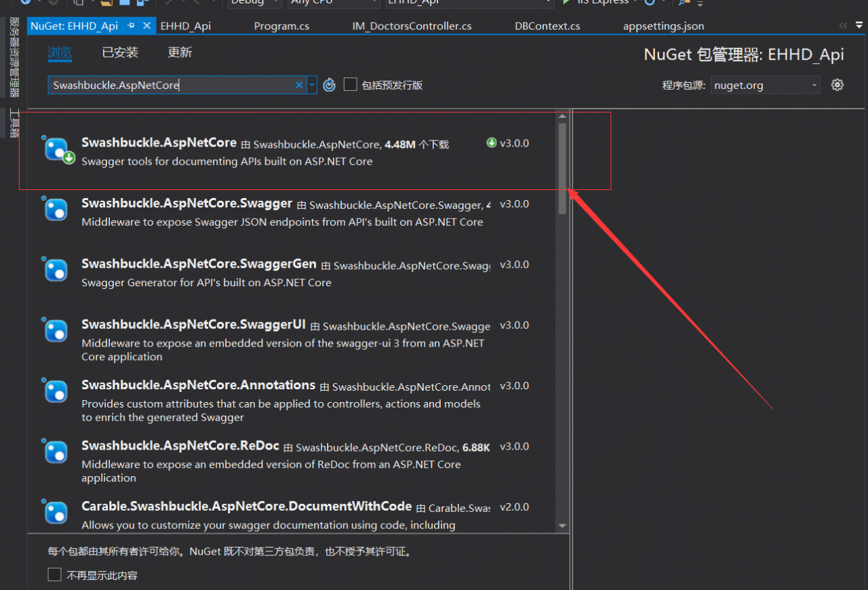
Task: Clear the search box with the X
Action: coord(299,85)
